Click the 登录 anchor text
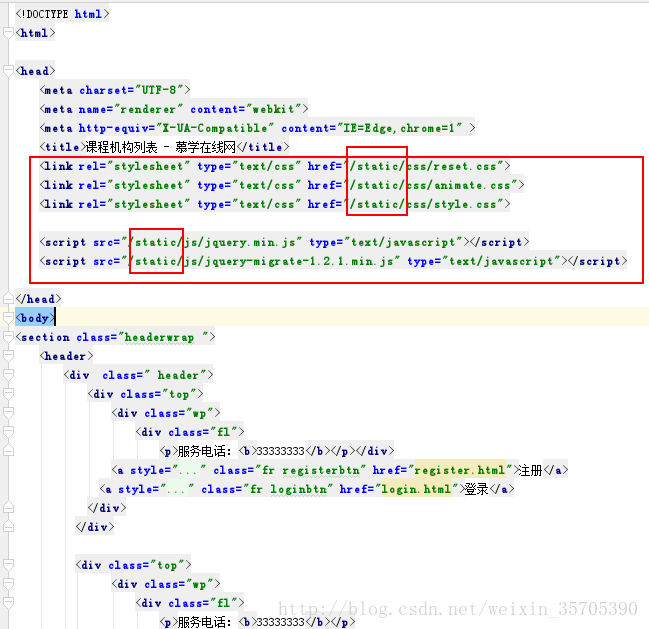The width and height of the screenshot is (649, 629). pyautogui.click(x=477, y=489)
